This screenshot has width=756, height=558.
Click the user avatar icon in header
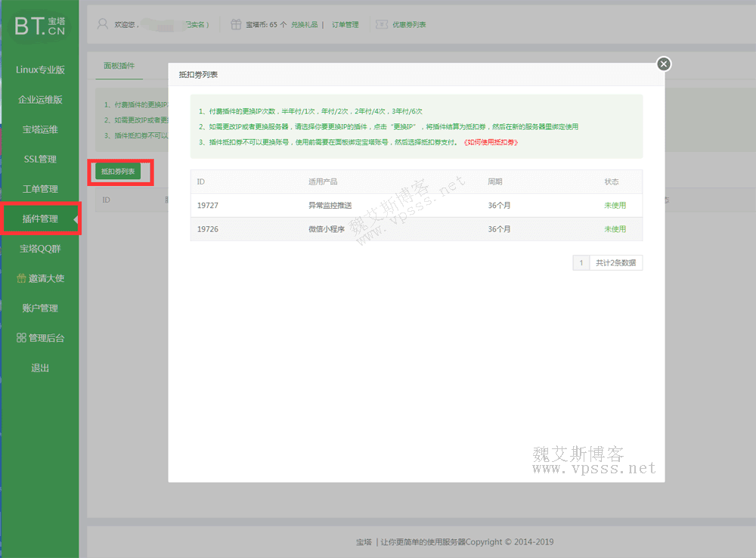coord(102,24)
